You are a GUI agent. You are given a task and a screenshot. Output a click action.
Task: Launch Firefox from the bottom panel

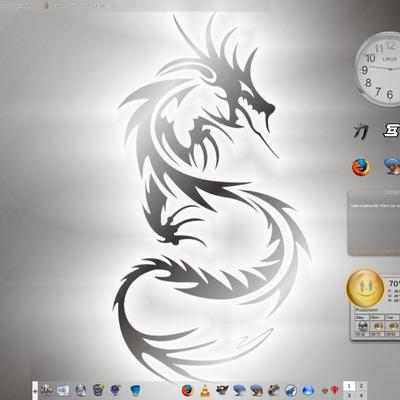point(187,390)
